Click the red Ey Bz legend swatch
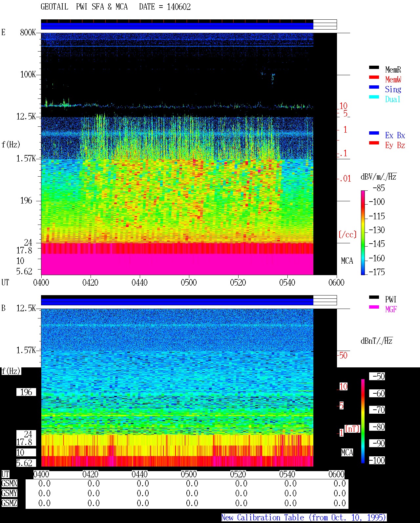 374,143
